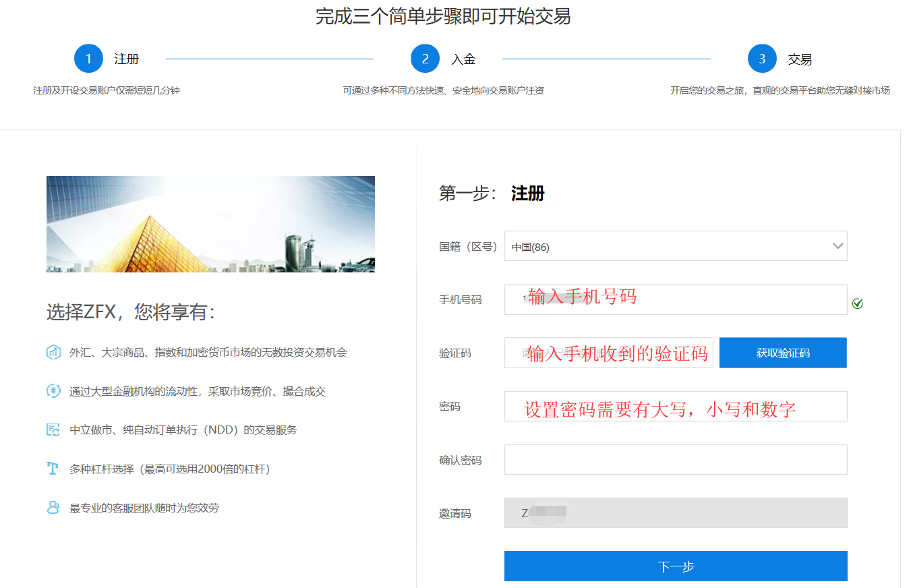Focus the 密码 input field

[x=675, y=407]
